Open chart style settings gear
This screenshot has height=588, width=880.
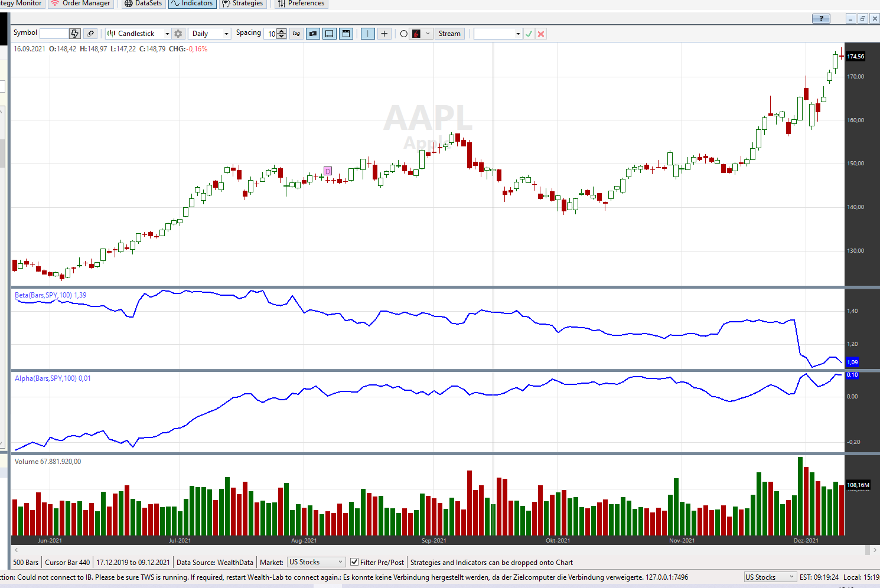tap(178, 34)
